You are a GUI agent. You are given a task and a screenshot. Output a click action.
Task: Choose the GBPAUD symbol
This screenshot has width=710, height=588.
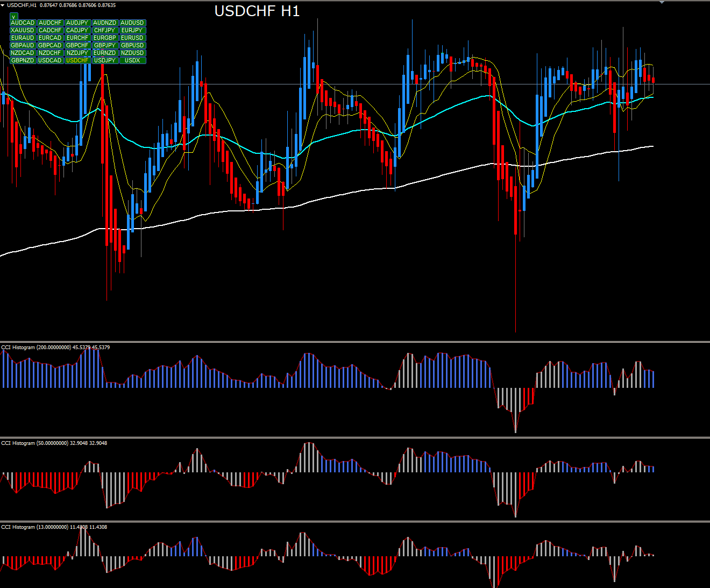pyautogui.click(x=23, y=46)
